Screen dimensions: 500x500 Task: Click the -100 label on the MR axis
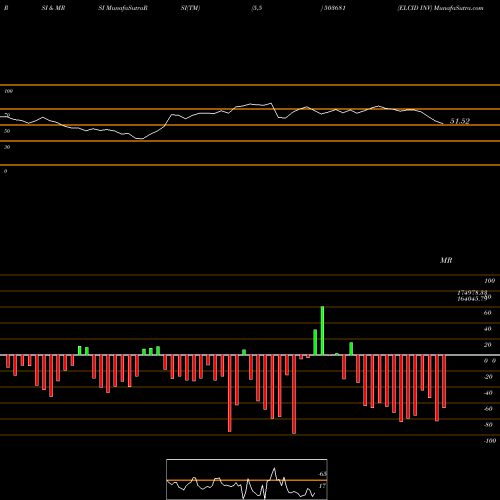[490, 441]
